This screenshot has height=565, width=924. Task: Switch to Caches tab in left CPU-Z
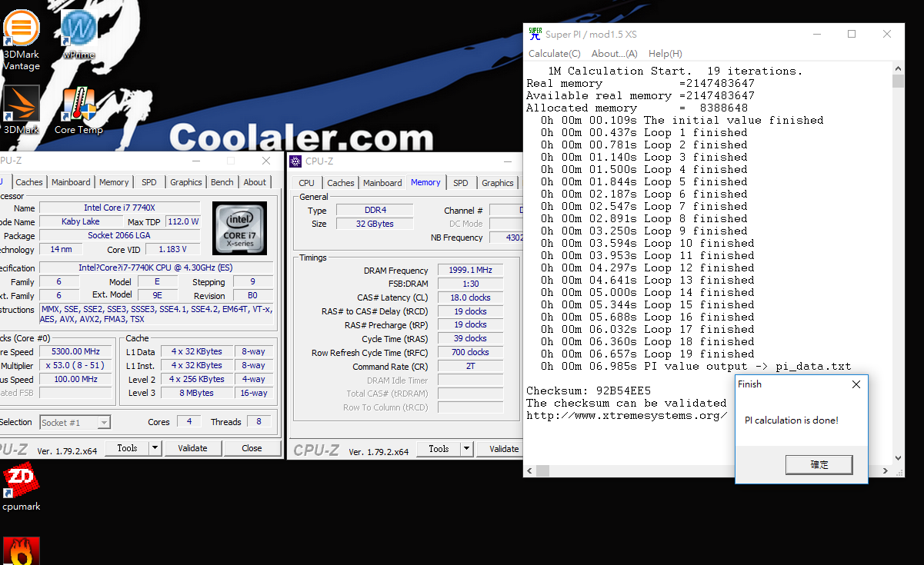tap(29, 182)
